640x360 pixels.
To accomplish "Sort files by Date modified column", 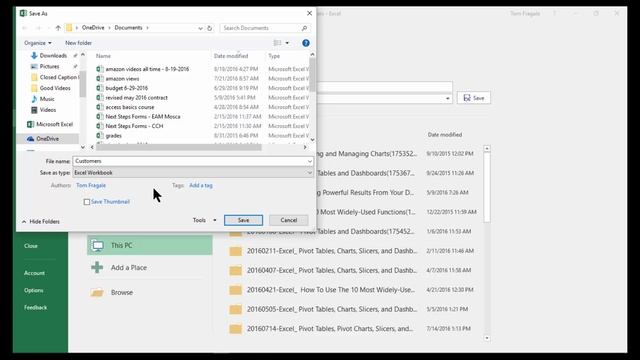I will pyautogui.click(x=231, y=56).
